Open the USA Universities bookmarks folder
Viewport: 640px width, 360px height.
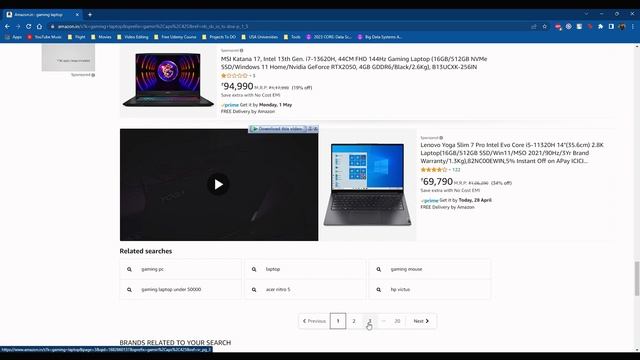click(x=260, y=37)
